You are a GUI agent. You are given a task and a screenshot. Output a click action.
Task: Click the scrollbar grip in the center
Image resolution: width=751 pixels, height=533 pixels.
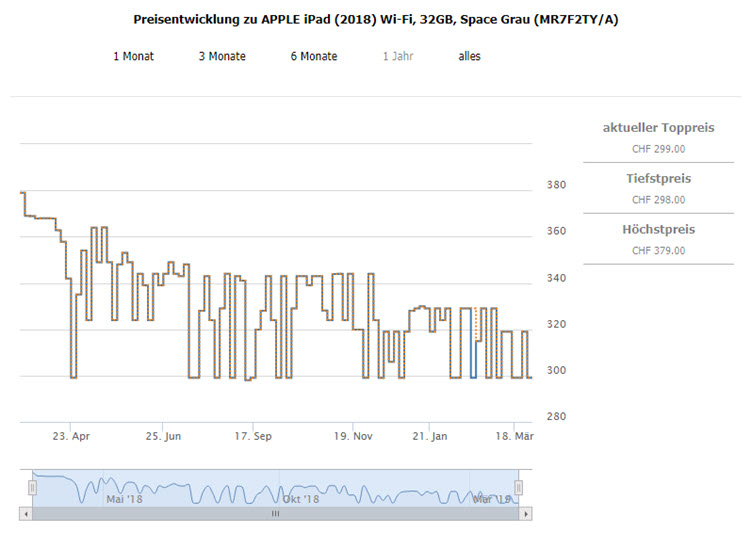coord(276,514)
